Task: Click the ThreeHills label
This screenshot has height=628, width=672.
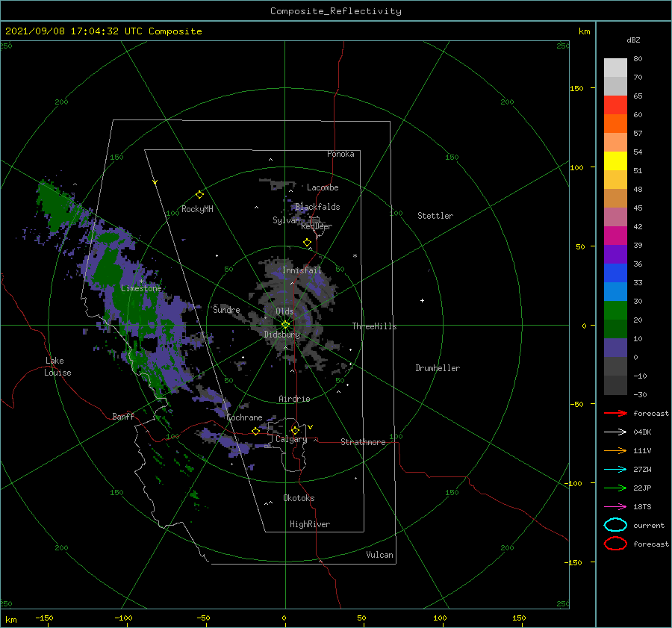Action: point(374,326)
